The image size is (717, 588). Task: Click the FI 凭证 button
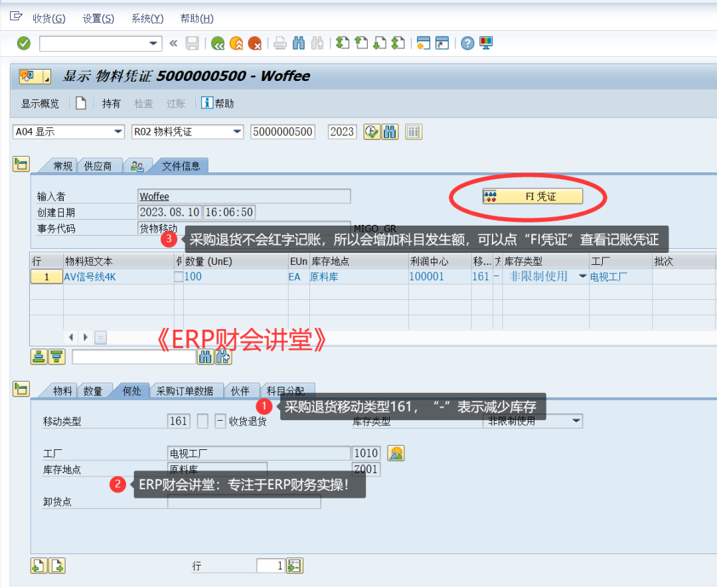[532, 196]
